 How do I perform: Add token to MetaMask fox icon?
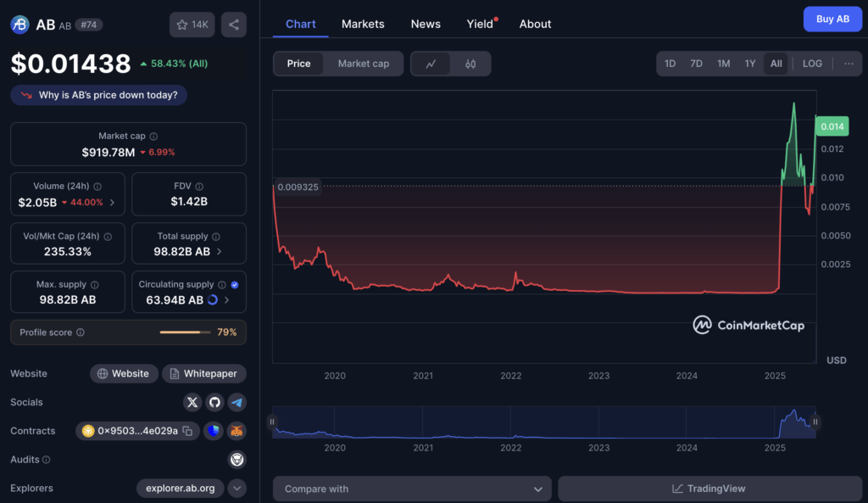(x=237, y=431)
